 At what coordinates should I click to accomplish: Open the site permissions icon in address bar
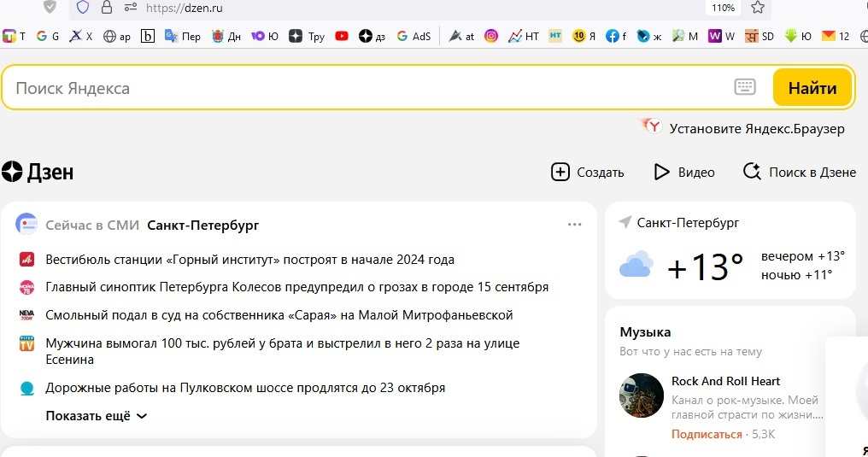130,7
